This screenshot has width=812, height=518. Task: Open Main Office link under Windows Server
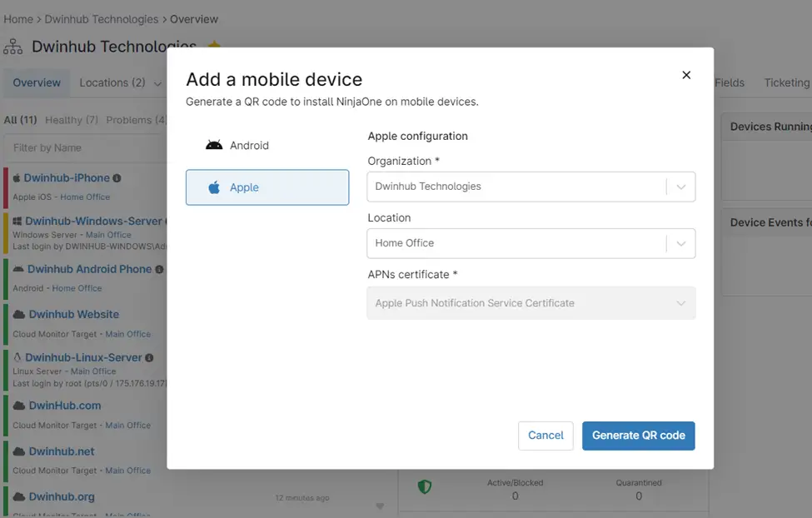(108, 235)
